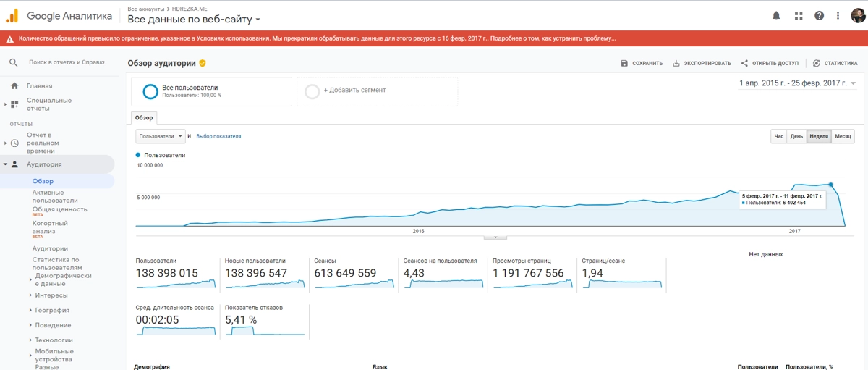The height and width of the screenshot is (370, 868).
Task: Click the Главная home icon
Action: (x=14, y=85)
